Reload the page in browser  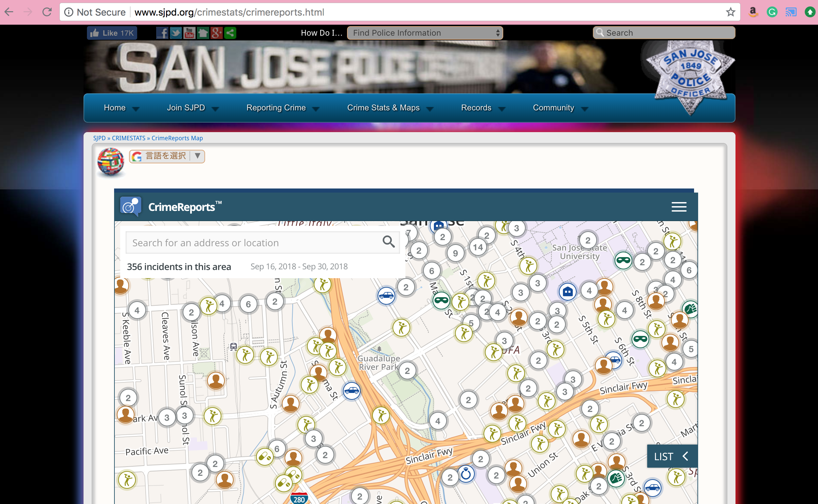tap(47, 12)
